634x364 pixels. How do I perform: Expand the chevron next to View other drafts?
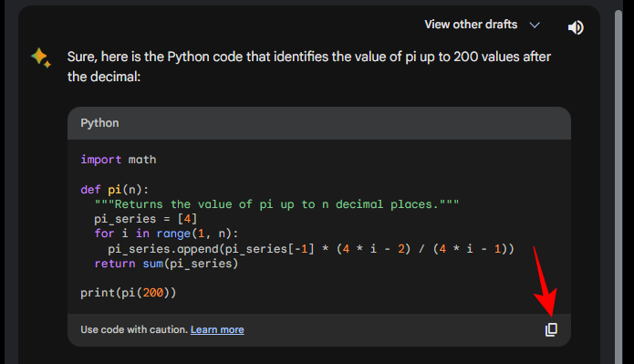tap(535, 25)
